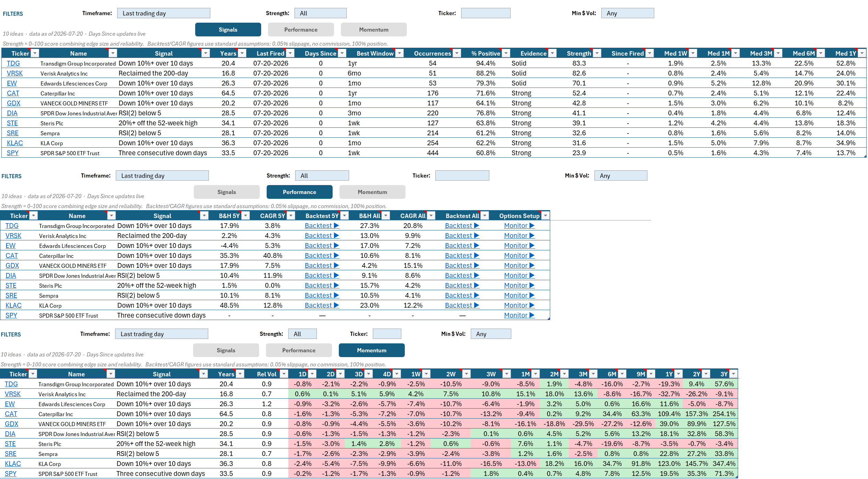Viewport: 868px width, 479px height.
Task: Open the VRSK ticker link in the Signals table
Action: tap(15, 73)
